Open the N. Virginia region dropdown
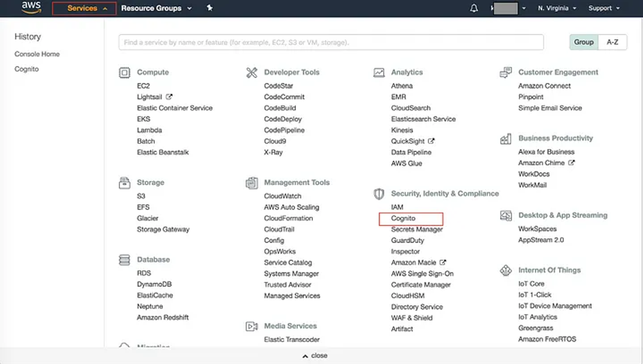The image size is (643, 364). [557, 8]
